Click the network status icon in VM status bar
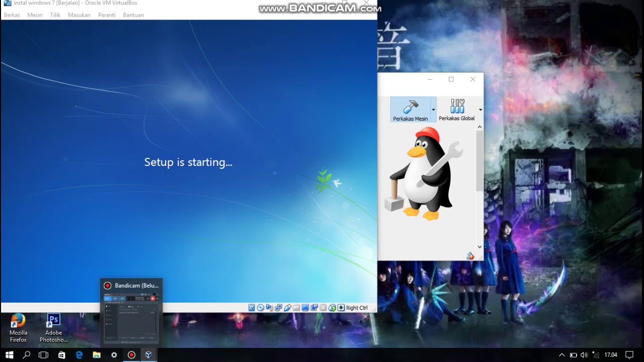The height and width of the screenshot is (362, 644). pos(279,308)
